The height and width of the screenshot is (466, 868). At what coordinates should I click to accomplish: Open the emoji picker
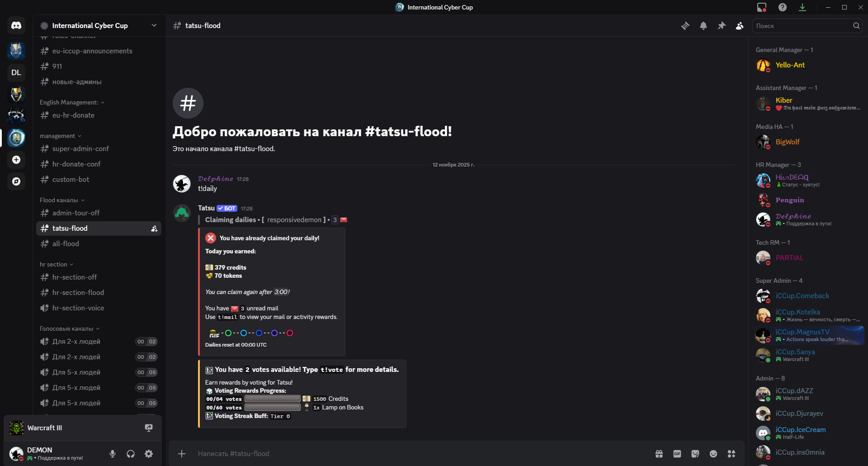coord(713,454)
